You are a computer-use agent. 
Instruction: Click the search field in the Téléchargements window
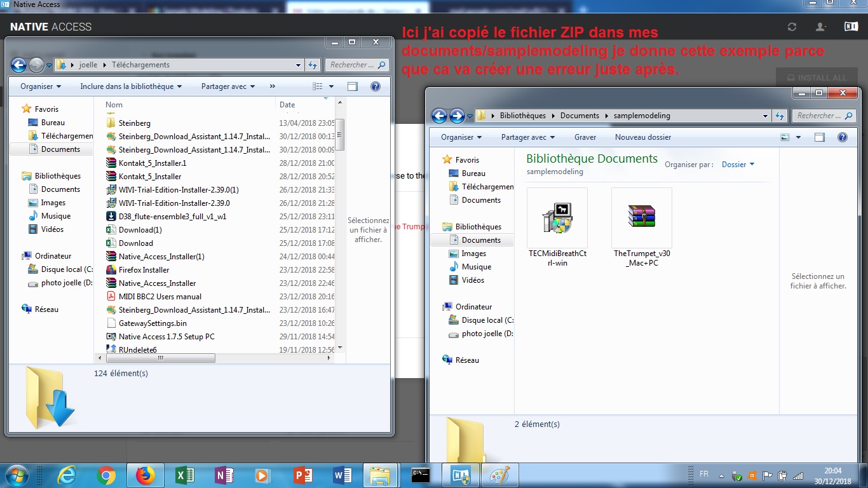pyautogui.click(x=357, y=65)
